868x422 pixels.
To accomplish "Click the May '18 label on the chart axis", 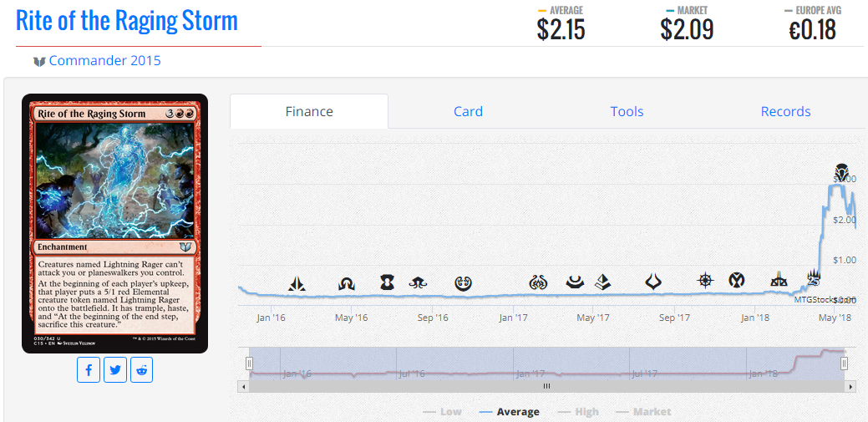I will [x=835, y=318].
